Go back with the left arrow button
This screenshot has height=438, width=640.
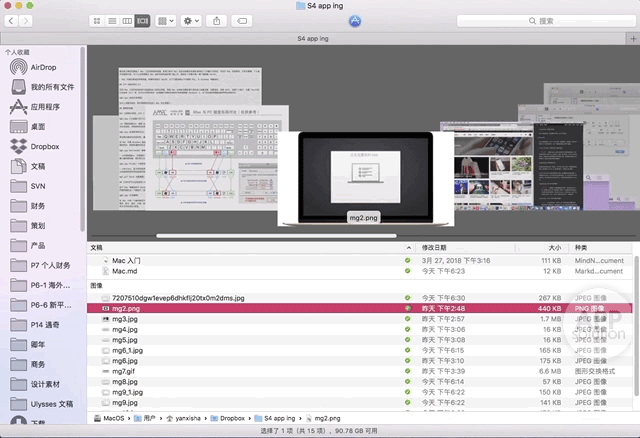tap(10, 20)
